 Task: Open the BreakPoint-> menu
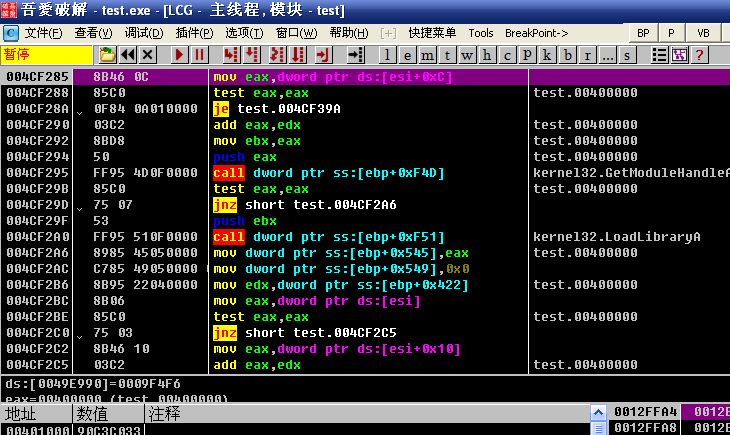tap(536, 33)
